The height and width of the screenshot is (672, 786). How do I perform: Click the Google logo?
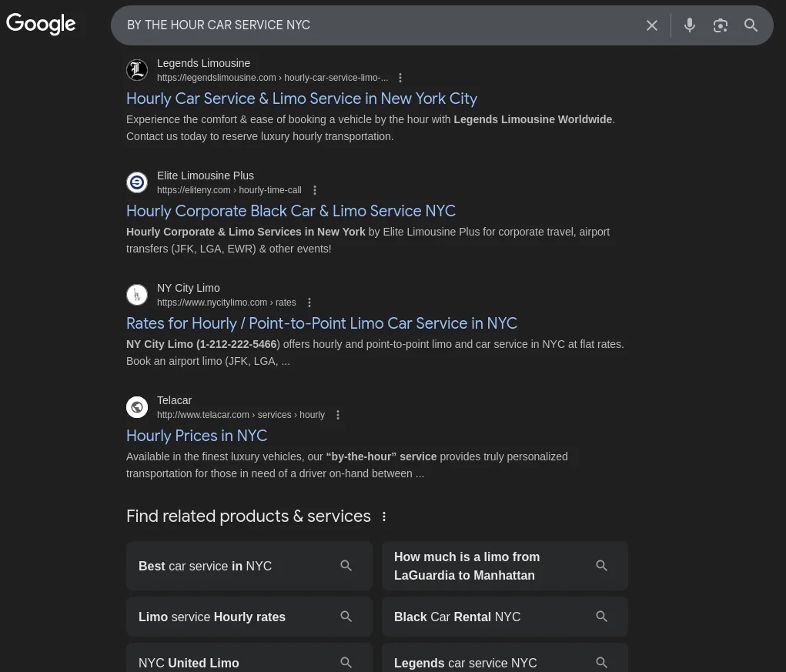coord(41,24)
